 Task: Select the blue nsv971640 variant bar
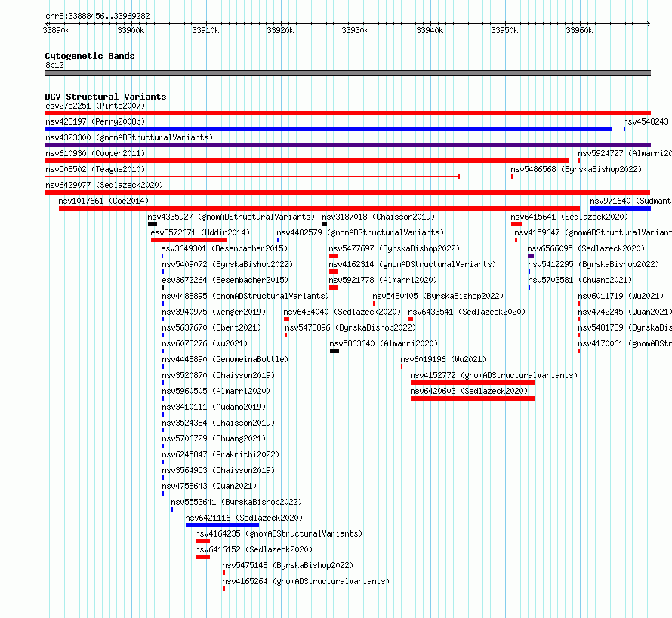(621, 208)
